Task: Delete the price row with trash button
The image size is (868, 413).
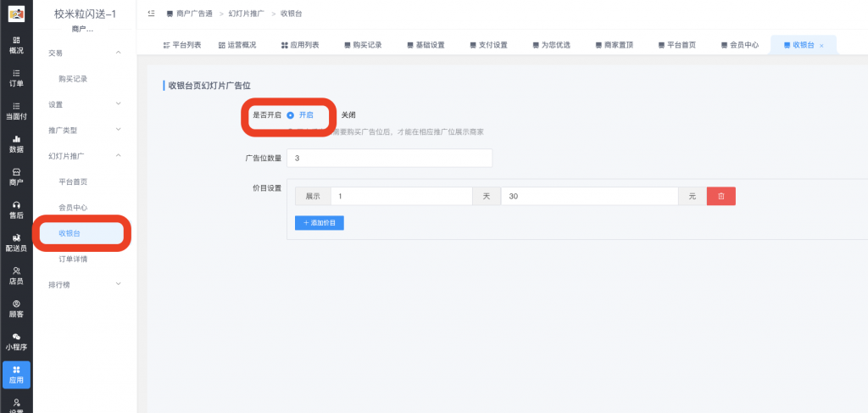Action: (x=721, y=196)
